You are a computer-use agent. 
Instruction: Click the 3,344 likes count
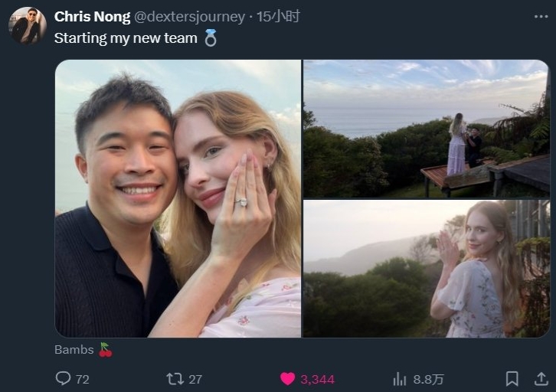[316, 380]
